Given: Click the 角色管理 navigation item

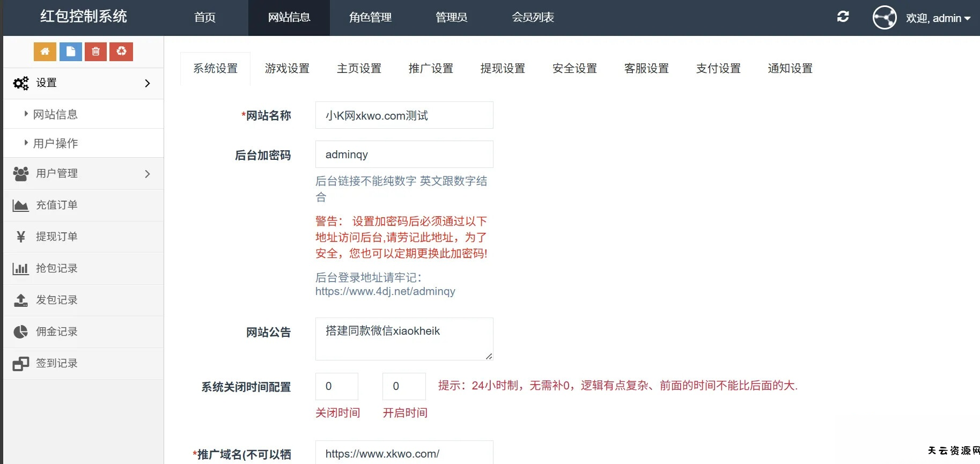Looking at the screenshot, I should click(x=370, y=18).
